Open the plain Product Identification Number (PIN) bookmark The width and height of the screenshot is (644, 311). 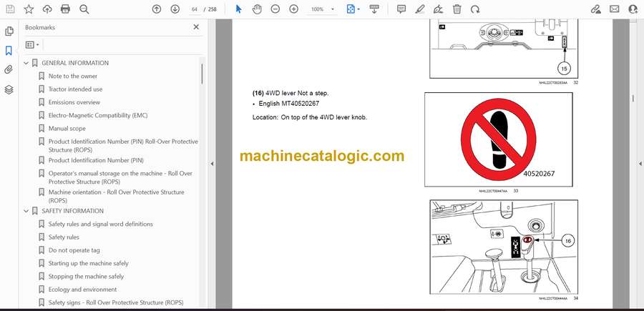pyautogui.click(x=96, y=160)
